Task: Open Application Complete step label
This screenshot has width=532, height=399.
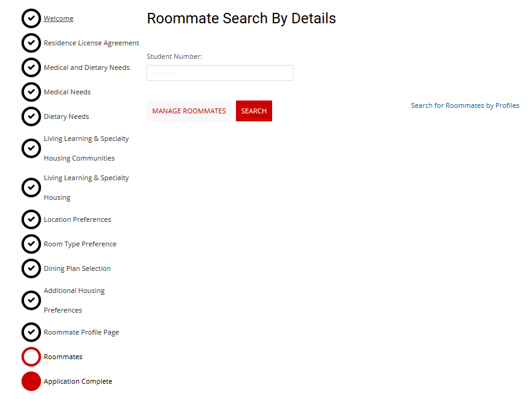Action: click(x=78, y=381)
